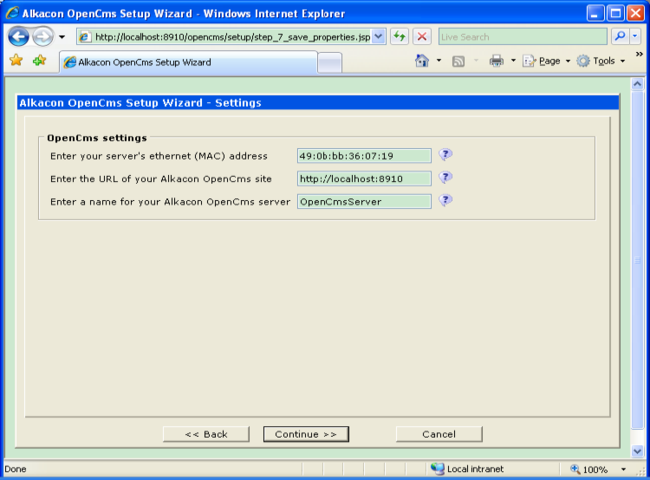
Task: Open the Home button dropdown arrow
Action: [x=439, y=61]
